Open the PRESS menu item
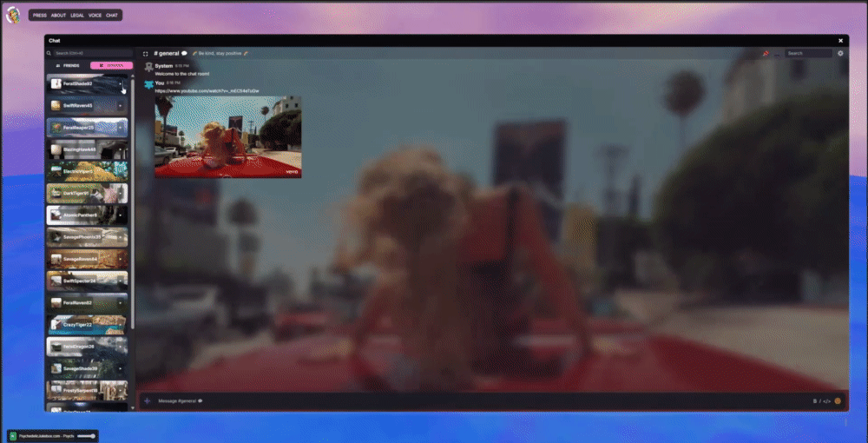 40,16
